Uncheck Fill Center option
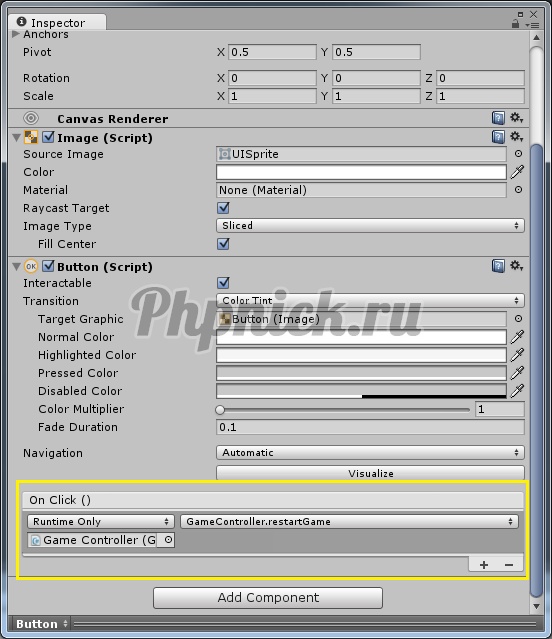This screenshot has width=552, height=639. (223, 244)
